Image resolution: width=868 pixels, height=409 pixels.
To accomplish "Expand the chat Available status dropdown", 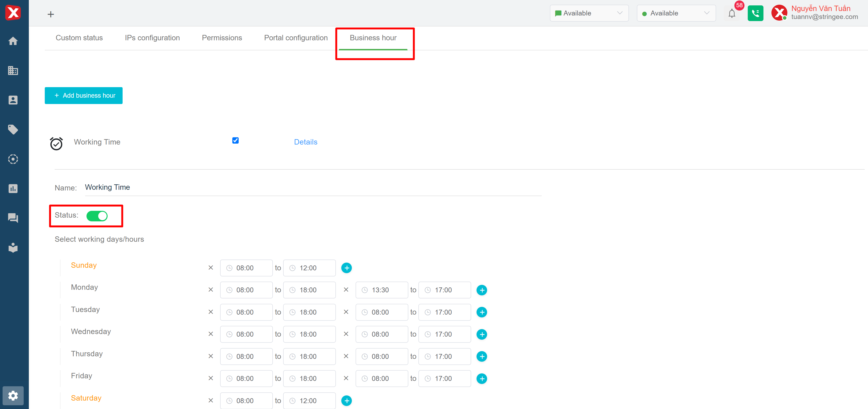I will coord(589,13).
